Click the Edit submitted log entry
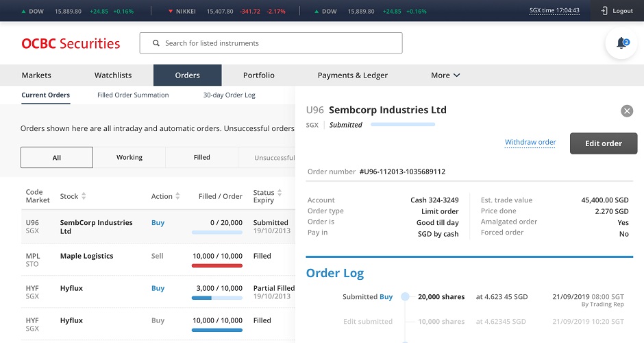 [x=368, y=321]
